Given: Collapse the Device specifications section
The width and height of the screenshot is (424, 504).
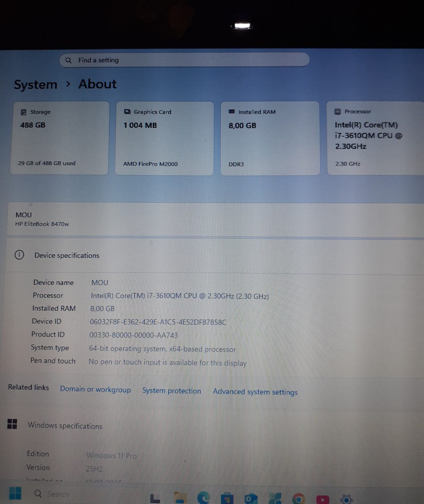Looking at the screenshot, I should click(x=214, y=256).
